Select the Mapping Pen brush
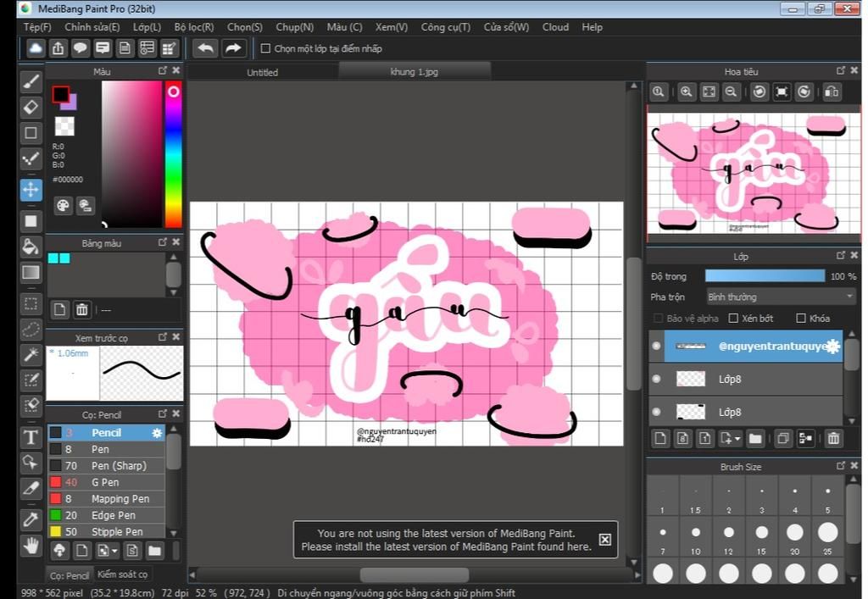Viewport: 868px width, 599px height. tap(106, 499)
